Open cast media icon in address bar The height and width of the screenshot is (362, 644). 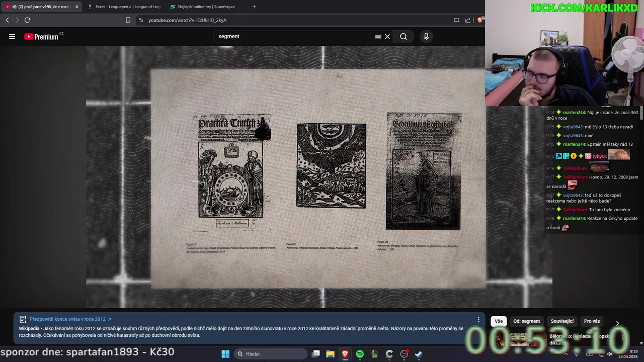tap(456, 20)
